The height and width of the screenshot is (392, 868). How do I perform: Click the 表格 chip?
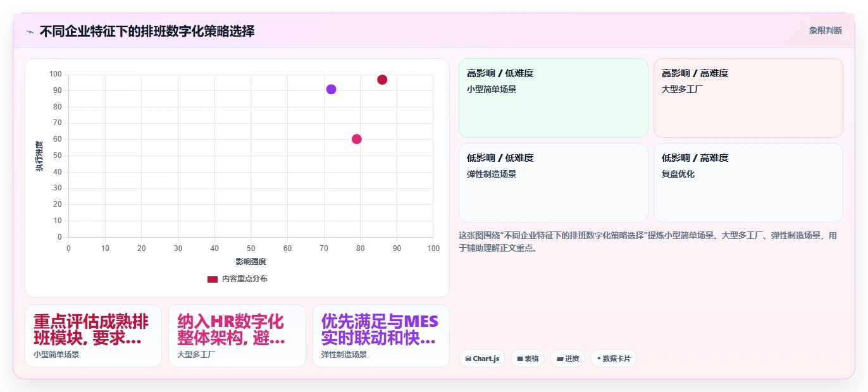[x=528, y=358]
